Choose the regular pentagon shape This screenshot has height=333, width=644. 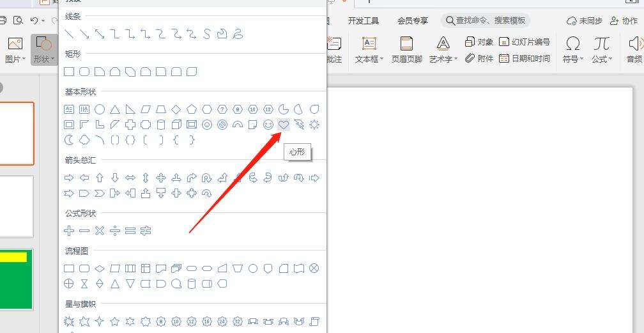192,109
